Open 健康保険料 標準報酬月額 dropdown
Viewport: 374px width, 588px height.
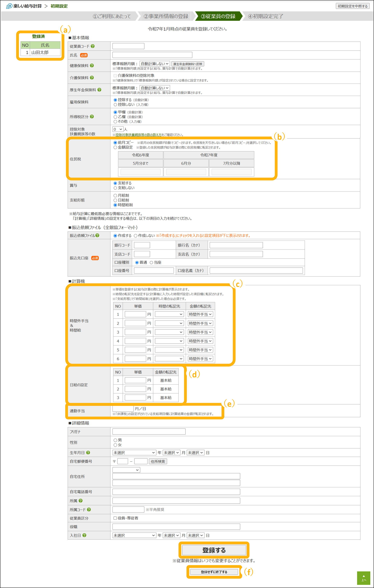coord(155,64)
